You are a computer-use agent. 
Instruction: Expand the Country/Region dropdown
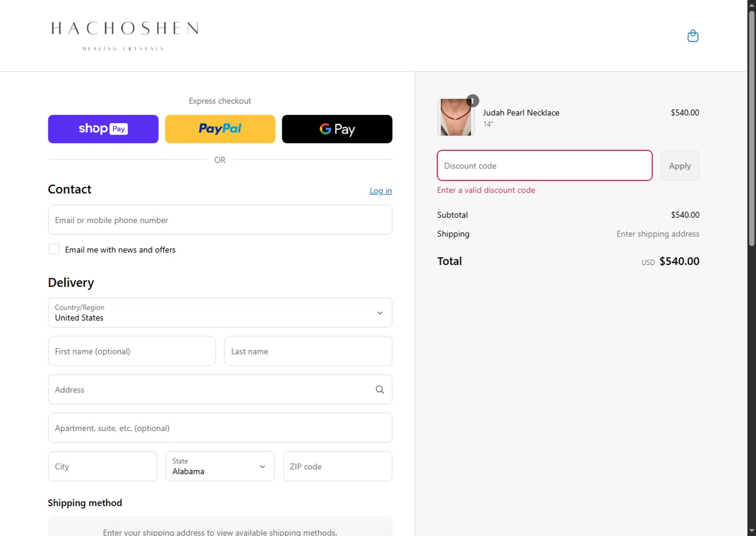click(220, 313)
